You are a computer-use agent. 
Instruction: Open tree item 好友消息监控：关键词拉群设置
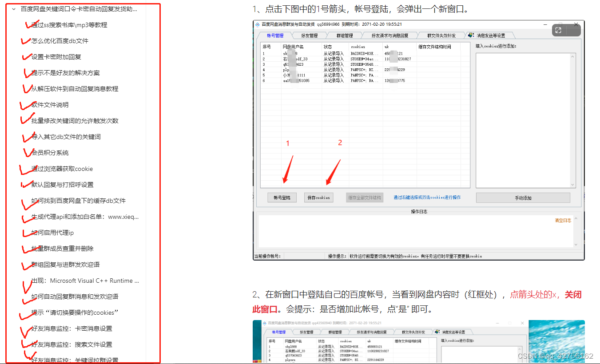[x=75, y=360]
